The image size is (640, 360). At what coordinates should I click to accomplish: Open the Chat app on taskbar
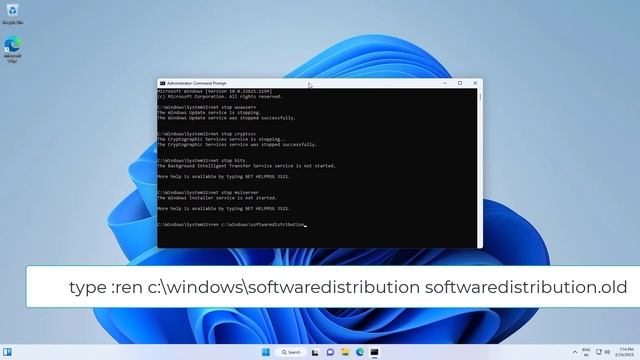pyautogui.click(x=330, y=352)
